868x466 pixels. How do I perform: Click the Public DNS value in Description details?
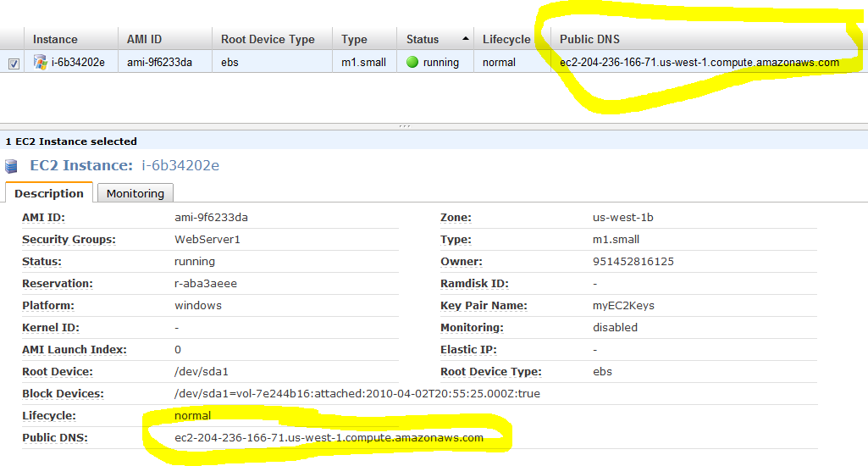(329, 438)
